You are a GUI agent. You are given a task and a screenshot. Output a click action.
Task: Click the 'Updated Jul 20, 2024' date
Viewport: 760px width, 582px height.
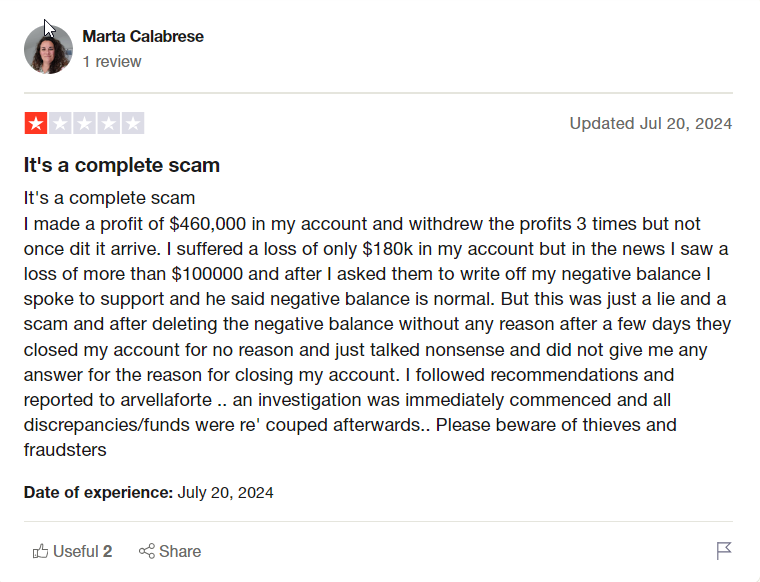click(x=650, y=123)
